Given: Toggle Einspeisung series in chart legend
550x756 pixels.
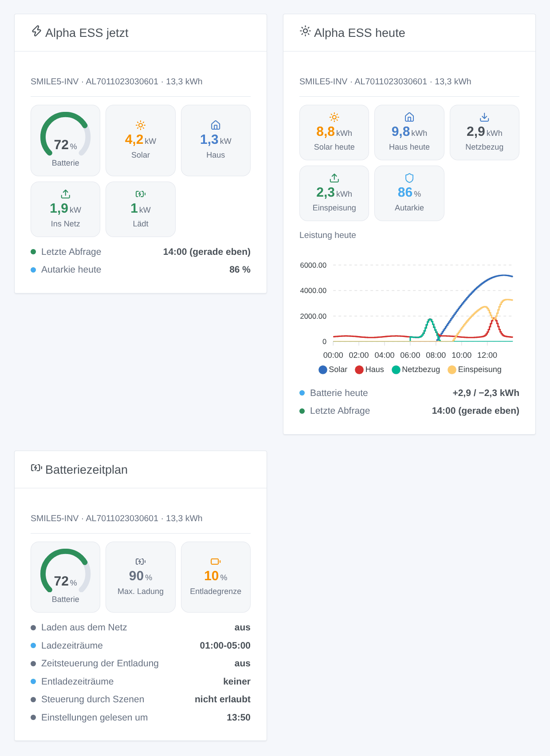Looking at the screenshot, I should pos(475,369).
